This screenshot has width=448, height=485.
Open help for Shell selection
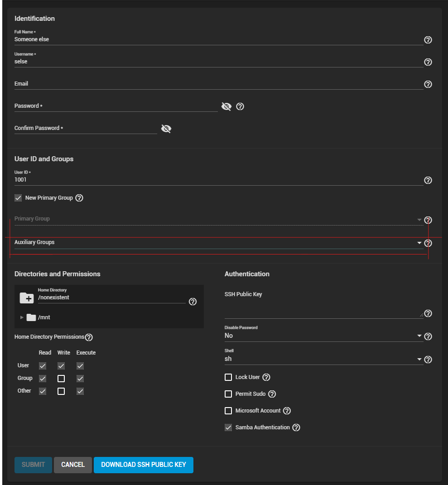(428, 360)
